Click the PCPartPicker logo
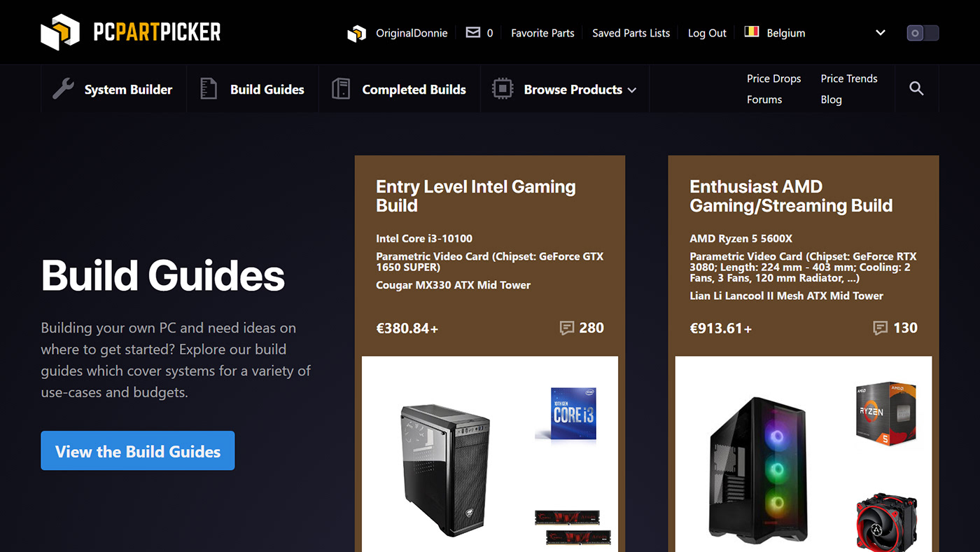The height and width of the screenshot is (552, 980). point(130,32)
